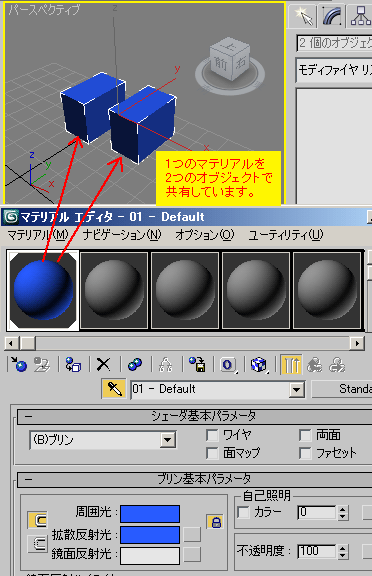The width and height of the screenshot is (372, 576).
Task: Click Put to Library icon
Action: [197, 365]
